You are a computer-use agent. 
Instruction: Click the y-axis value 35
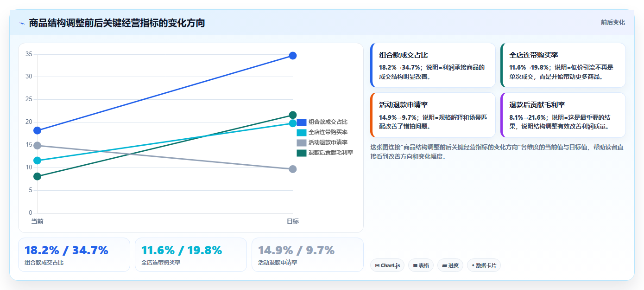point(29,54)
